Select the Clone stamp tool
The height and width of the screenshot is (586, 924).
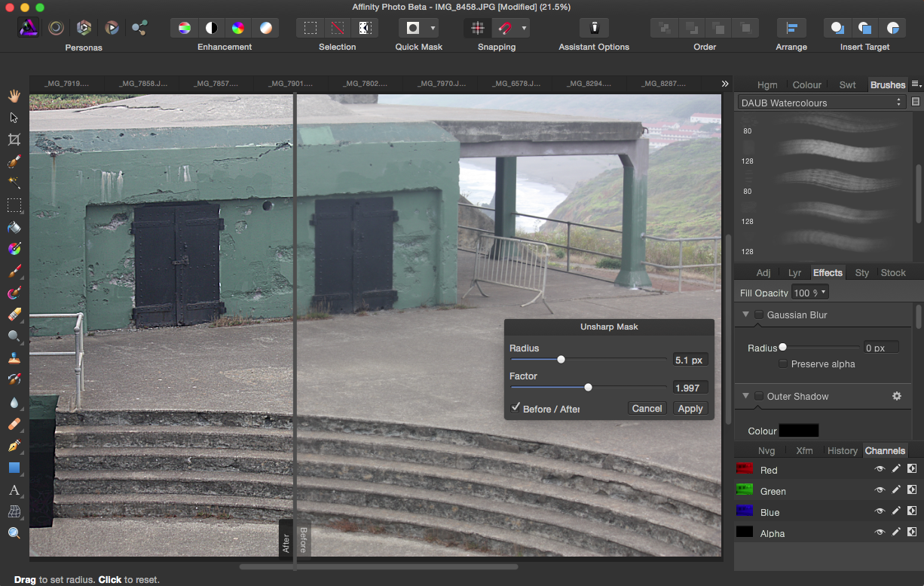(14, 358)
